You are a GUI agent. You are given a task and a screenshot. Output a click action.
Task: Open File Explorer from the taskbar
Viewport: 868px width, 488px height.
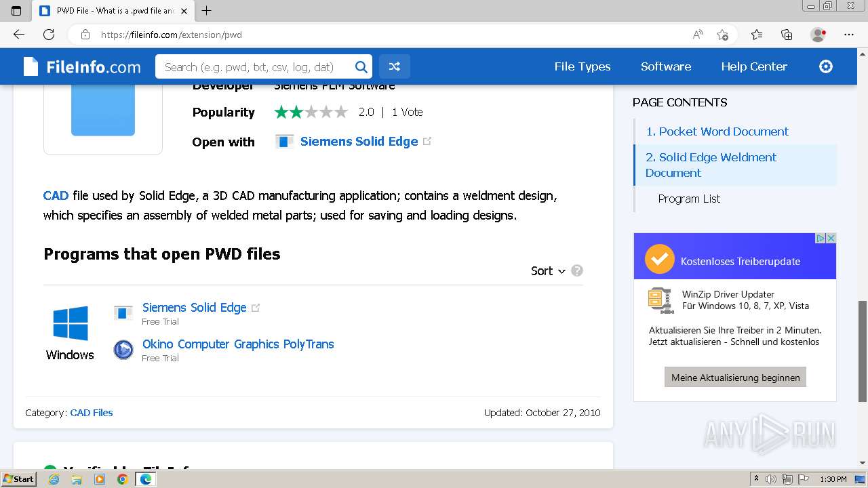pos(77,479)
